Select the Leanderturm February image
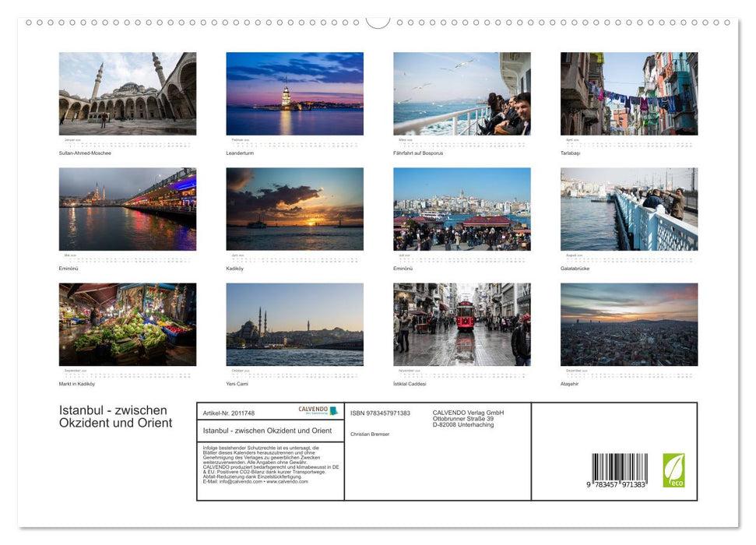The height and width of the screenshot is (545, 756). click(294, 93)
